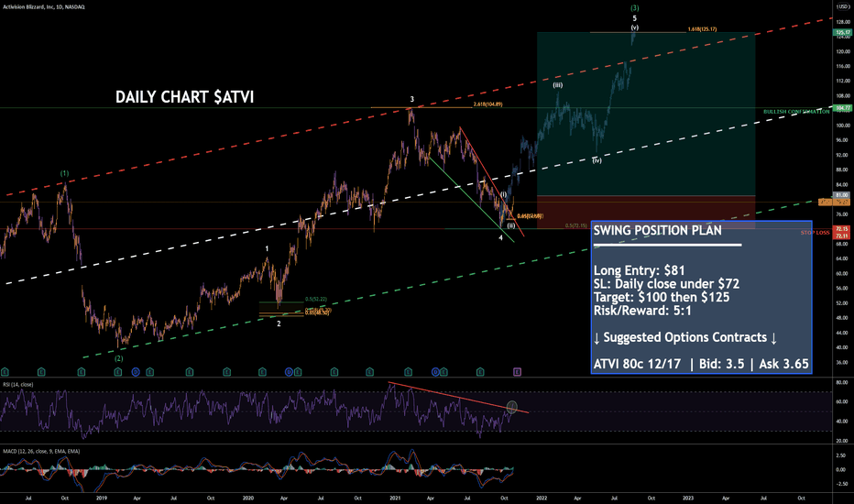The width and height of the screenshot is (854, 504).
Task: Click the 2020 label on time axis
Action: (x=247, y=498)
